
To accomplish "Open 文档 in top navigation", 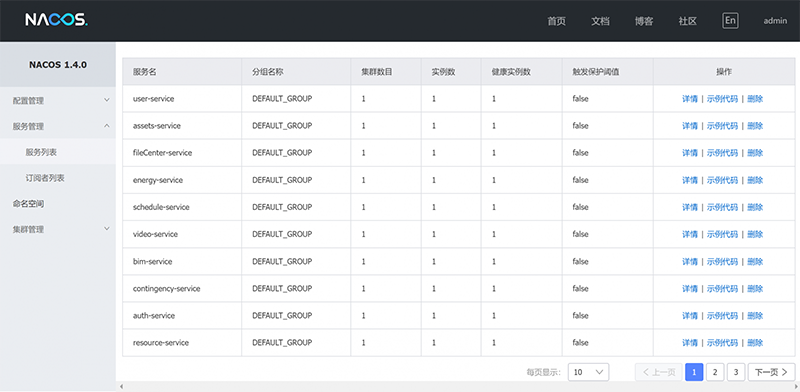I will pyautogui.click(x=600, y=21).
